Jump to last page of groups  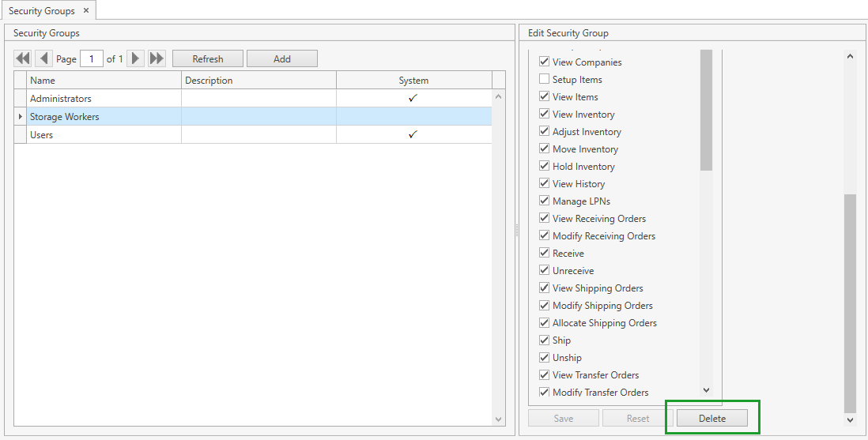pyautogui.click(x=157, y=58)
